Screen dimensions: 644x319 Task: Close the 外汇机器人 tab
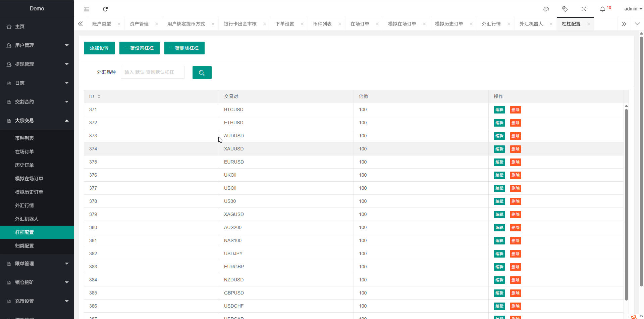click(x=551, y=24)
